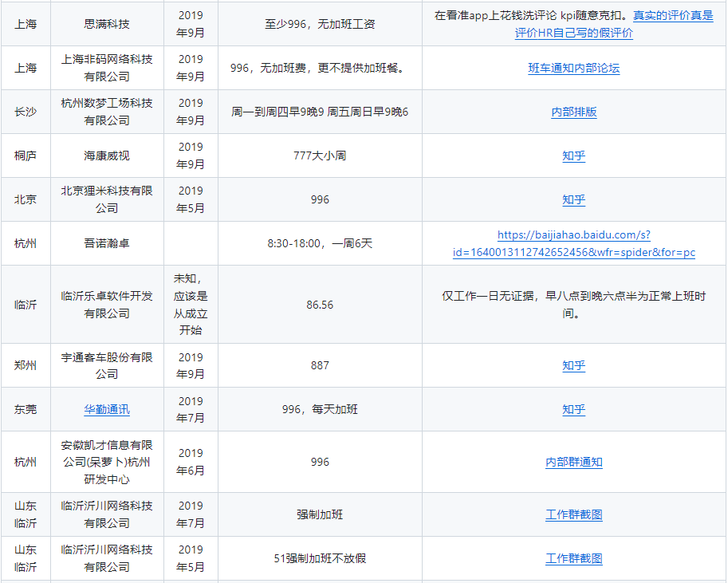Click the 上海非码网络科技有限公司 cell
Screen dimensions: 728x583
107,68
